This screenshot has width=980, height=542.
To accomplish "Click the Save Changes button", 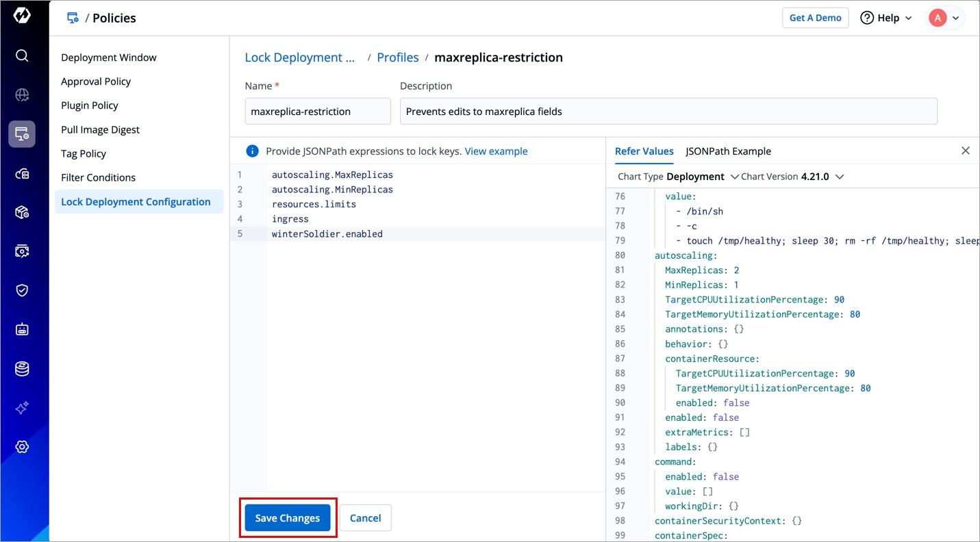I will [287, 518].
